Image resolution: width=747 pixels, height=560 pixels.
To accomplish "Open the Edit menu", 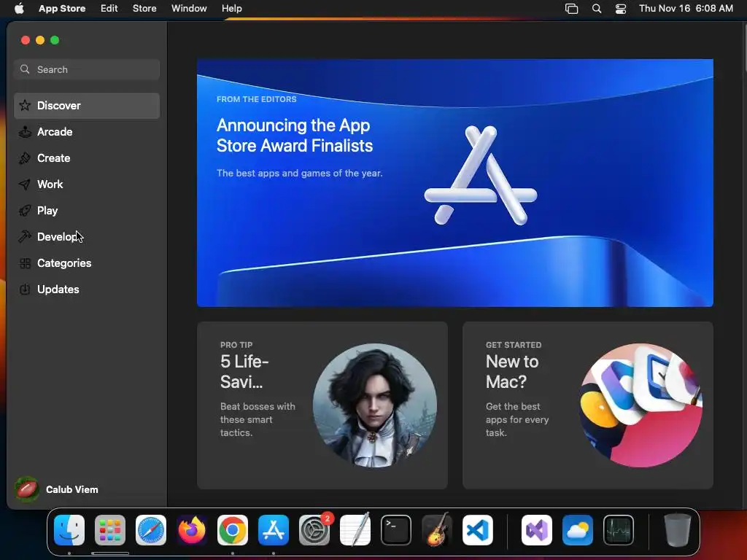I will click(109, 8).
